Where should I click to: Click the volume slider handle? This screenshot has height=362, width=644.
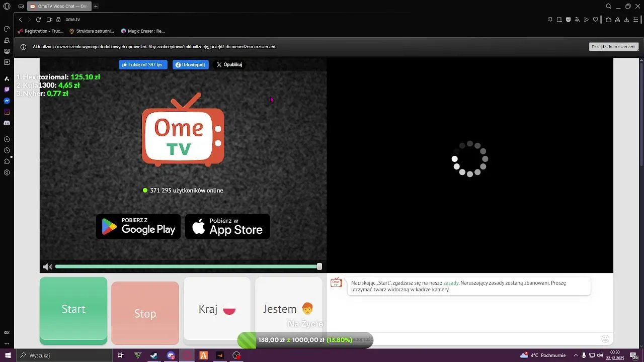tap(319, 267)
